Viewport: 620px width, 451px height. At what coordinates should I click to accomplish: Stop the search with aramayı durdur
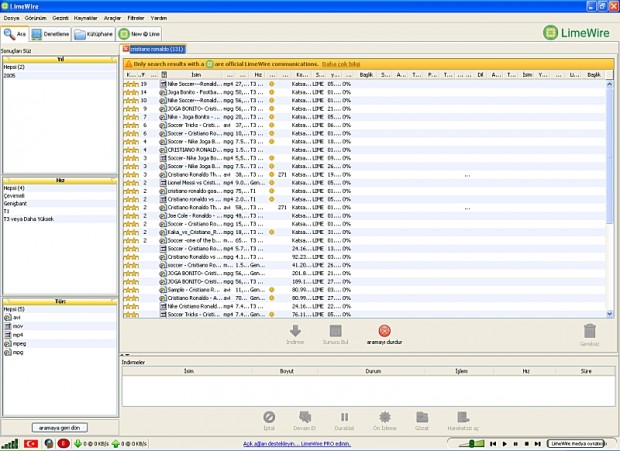point(384,334)
